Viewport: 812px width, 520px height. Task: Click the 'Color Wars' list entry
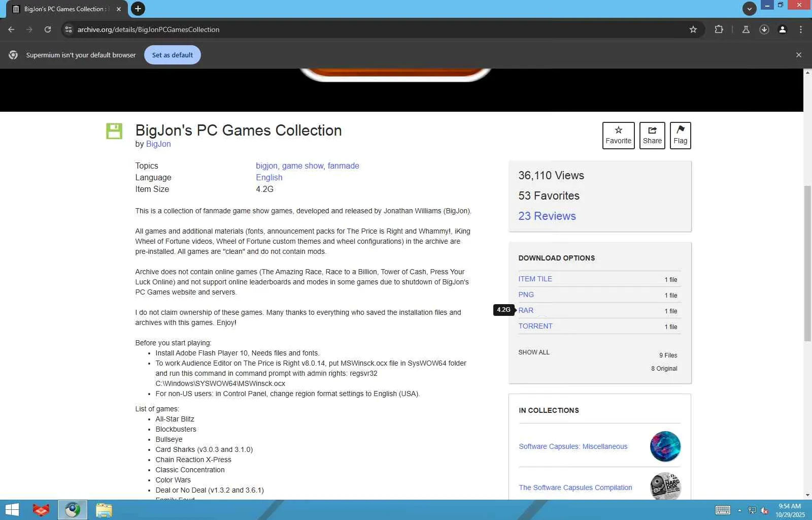(173, 480)
